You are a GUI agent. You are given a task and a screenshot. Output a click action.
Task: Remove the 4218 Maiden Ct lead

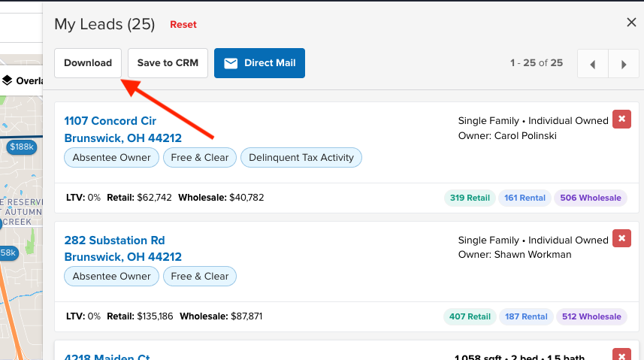621,355
